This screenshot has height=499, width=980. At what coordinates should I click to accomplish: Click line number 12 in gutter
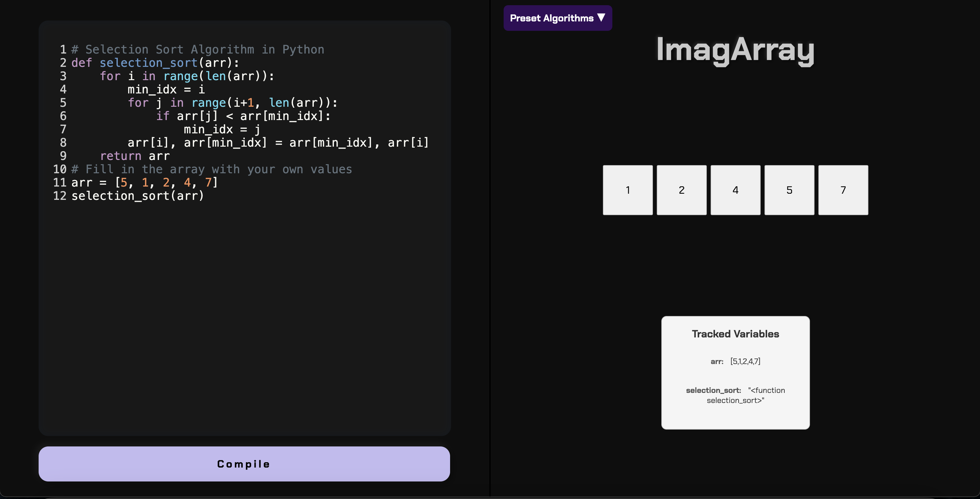click(59, 196)
